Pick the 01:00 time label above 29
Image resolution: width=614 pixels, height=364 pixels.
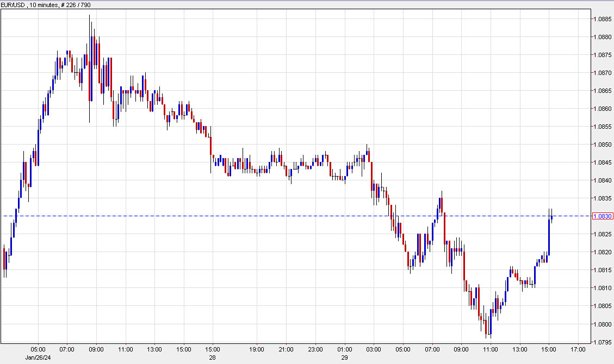tap(345, 349)
